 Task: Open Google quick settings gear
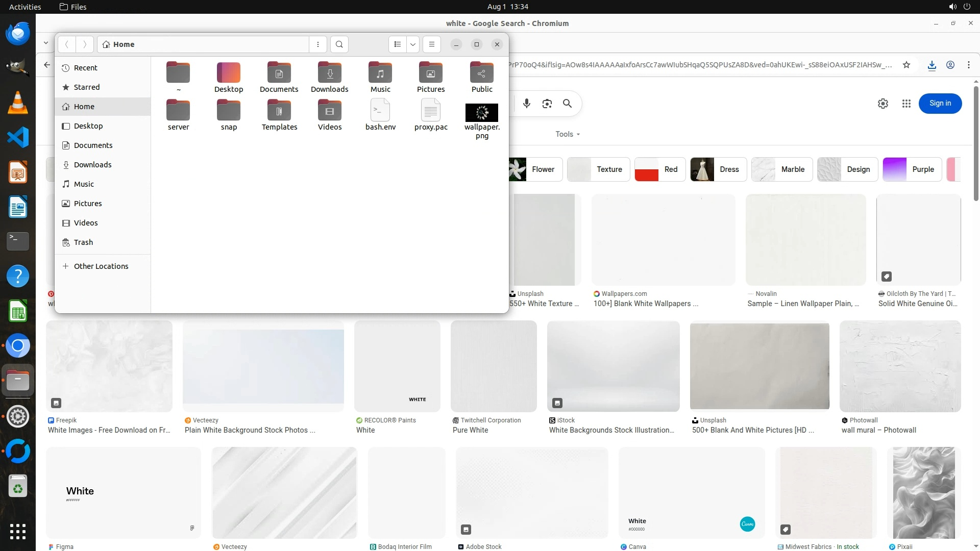click(x=883, y=104)
